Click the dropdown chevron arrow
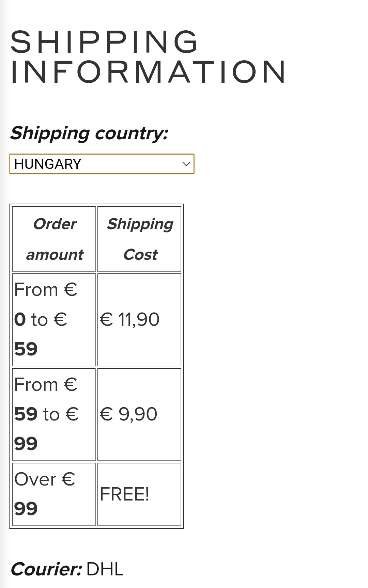The height and width of the screenshot is (588, 368). point(186,164)
